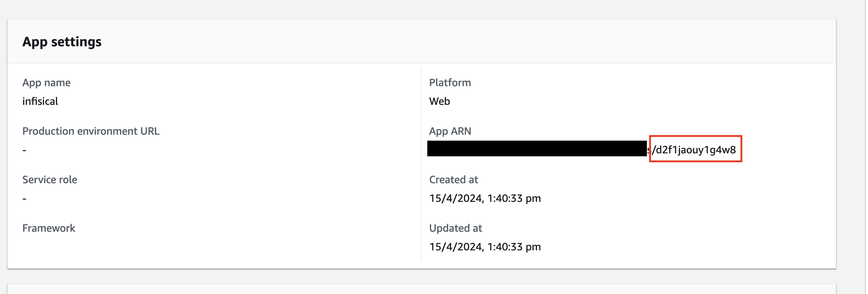Click the Created at label

pyautogui.click(x=453, y=179)
